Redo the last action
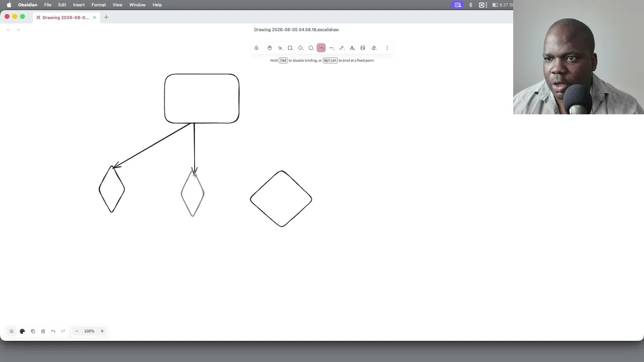Screen dimensions: 644x362 tap(63, 331)
